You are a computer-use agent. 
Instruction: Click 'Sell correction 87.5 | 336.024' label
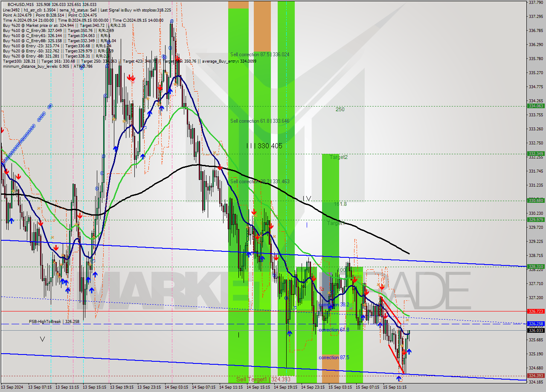click(260, 55)
